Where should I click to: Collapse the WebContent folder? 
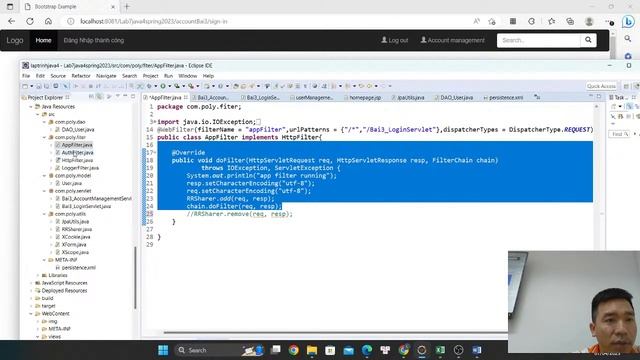[x=31, y=313]
